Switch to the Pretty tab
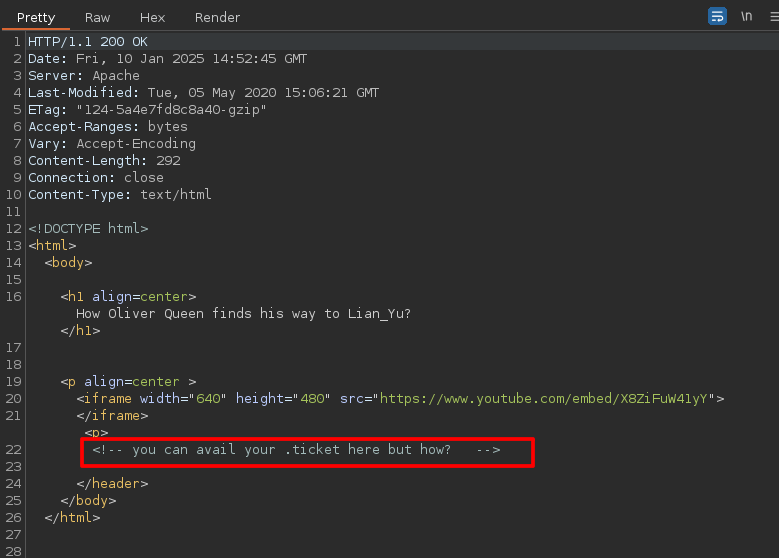 (x=36, y=17)
